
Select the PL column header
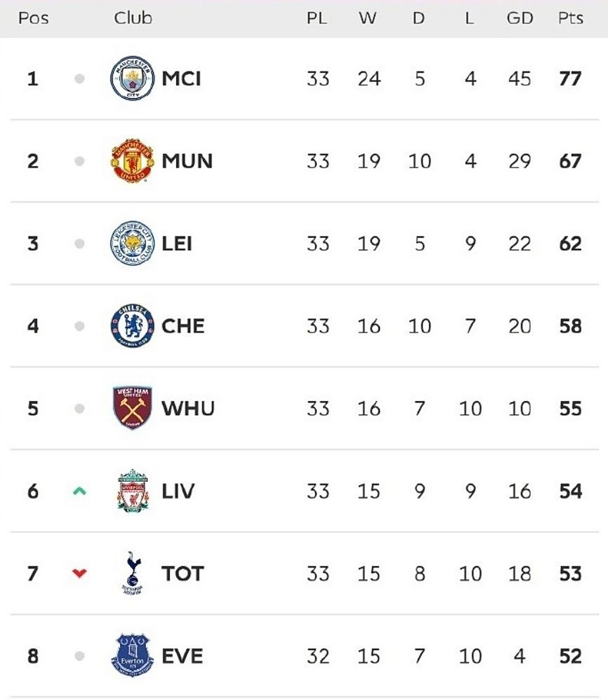[317, 18]
